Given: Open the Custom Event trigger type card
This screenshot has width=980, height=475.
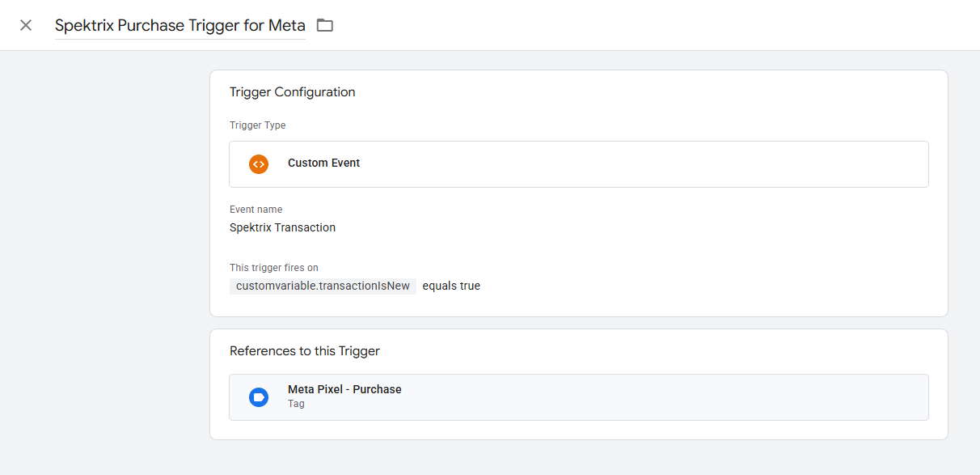Looking at the screenshot, I should click(578, 164).
